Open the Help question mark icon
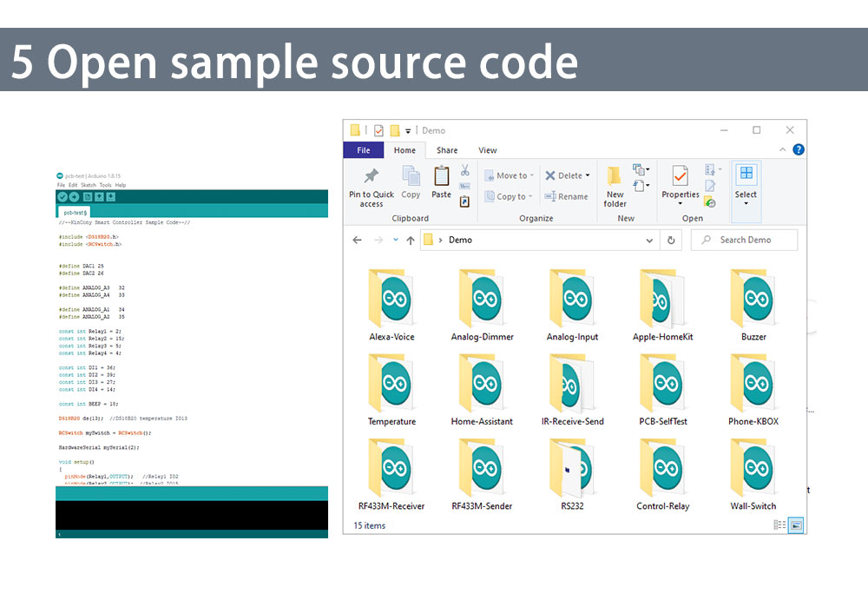The width and height of the screenshot is (868, 600). (x=798, y=149)
